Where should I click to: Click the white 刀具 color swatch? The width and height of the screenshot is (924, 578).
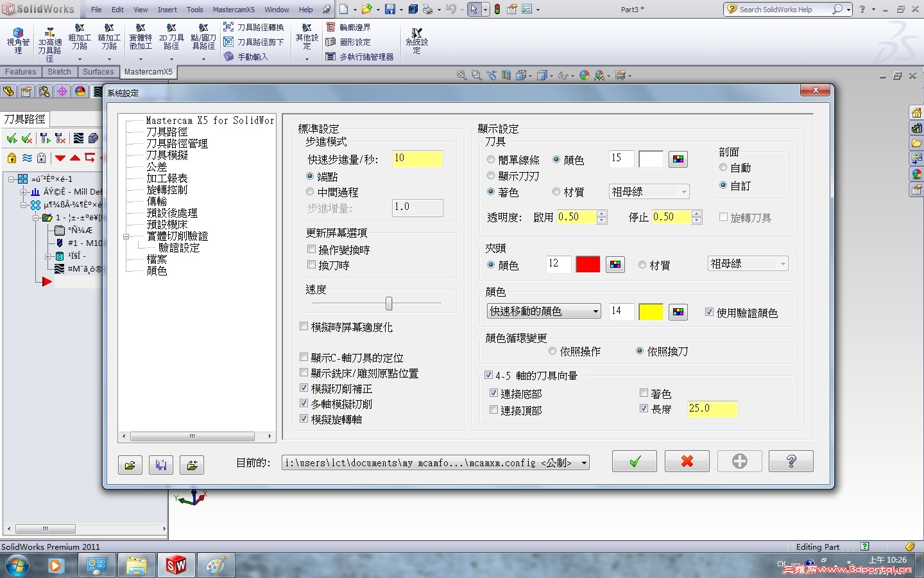click(651, 159)
